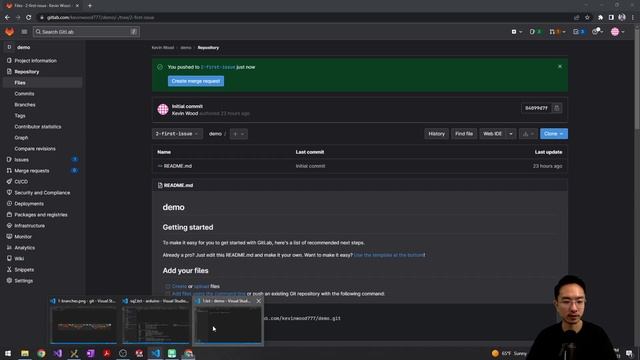The image size is (640, 360).
Task: Open Branches in the sidebar
Action: pos(24,104)
